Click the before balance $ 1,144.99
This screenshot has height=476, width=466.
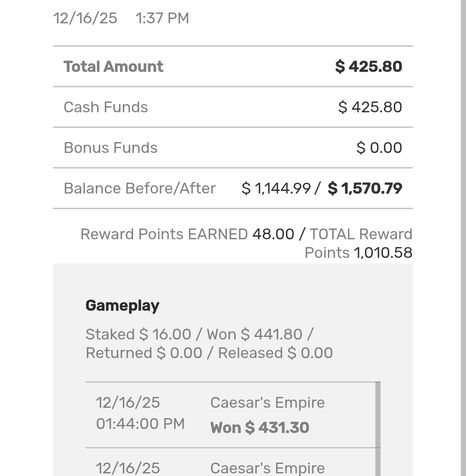(276, 188)
